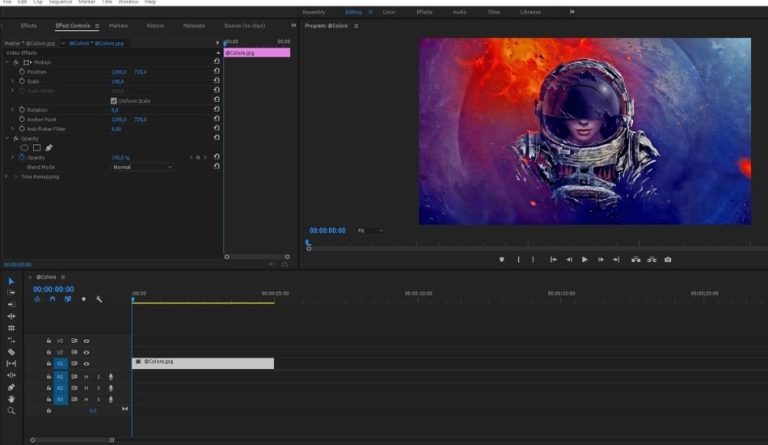Open the Blend Mode Normal dropdown
Image resolution: width=768 pixels, height=445 pixels.
pyautogui.click(x=142, y=167)
